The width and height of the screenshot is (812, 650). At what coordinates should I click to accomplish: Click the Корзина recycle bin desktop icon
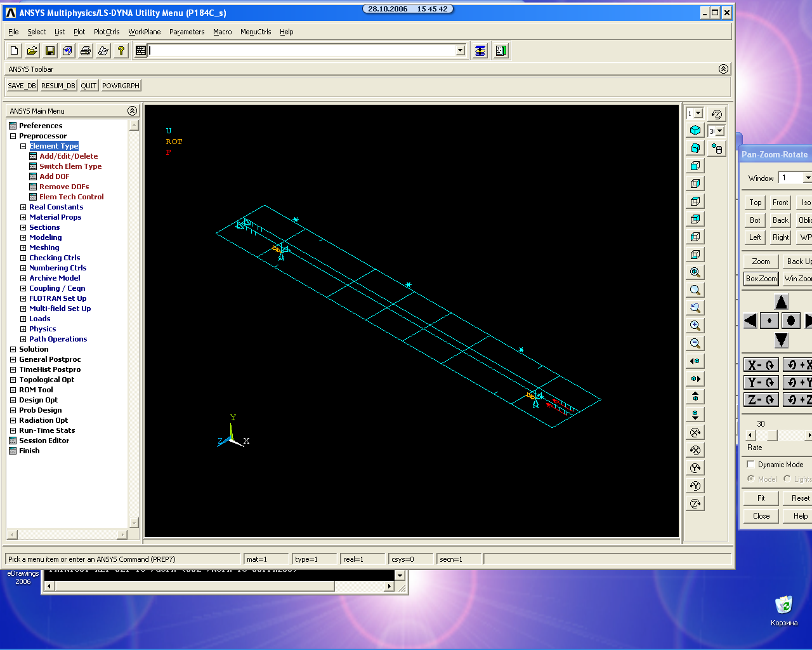tap(784, 611)
